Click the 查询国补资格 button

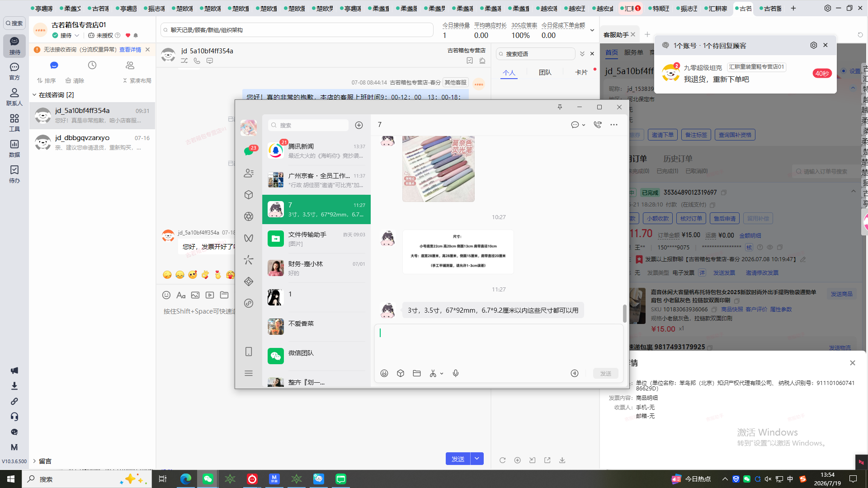click(736, 135)
